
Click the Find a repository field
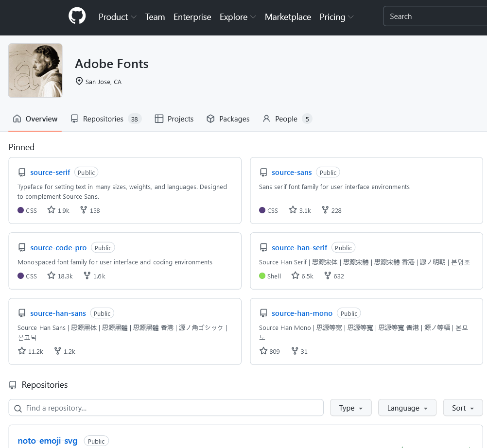pos(166,408)
